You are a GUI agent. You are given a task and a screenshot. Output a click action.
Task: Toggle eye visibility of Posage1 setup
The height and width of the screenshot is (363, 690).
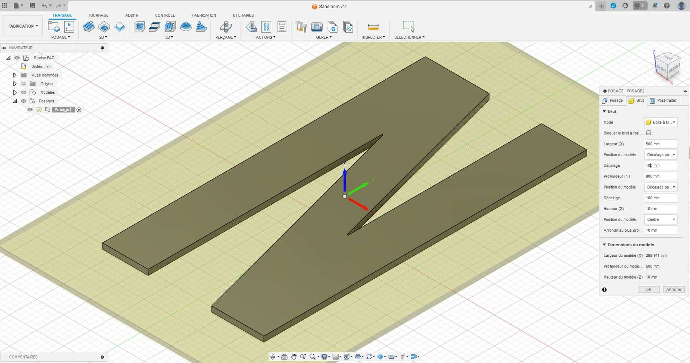pyautogui.click(x=30, y=110)
